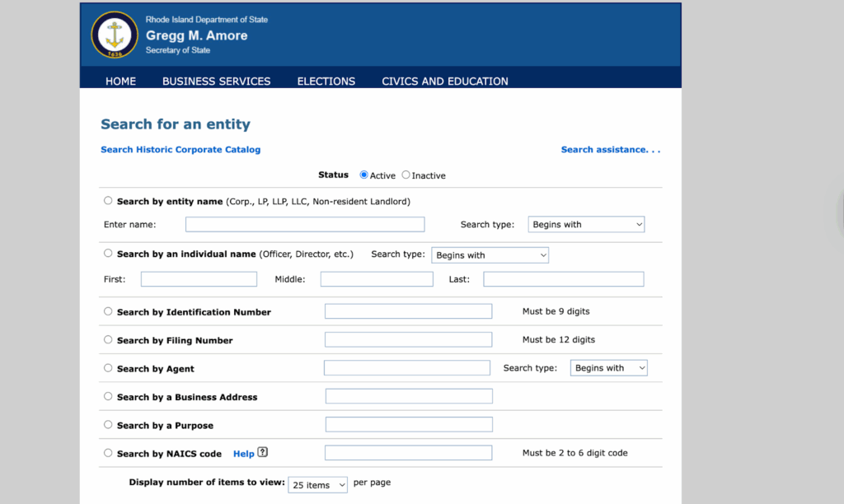Image resolution: width=844 pixels, height=504 pixels.
Task: Expand individual name Search type dropdown
Action: pyautogui.click(x=490, y=255)
